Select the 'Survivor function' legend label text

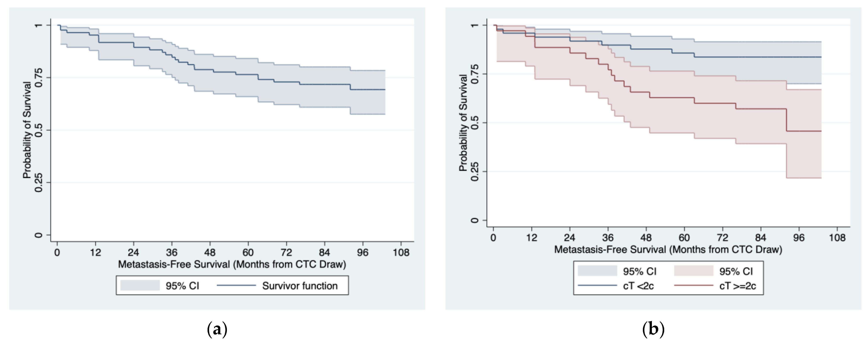(300, 286)
